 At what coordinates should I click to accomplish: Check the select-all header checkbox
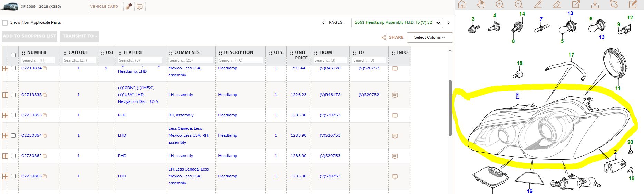(x=13, y=55)
